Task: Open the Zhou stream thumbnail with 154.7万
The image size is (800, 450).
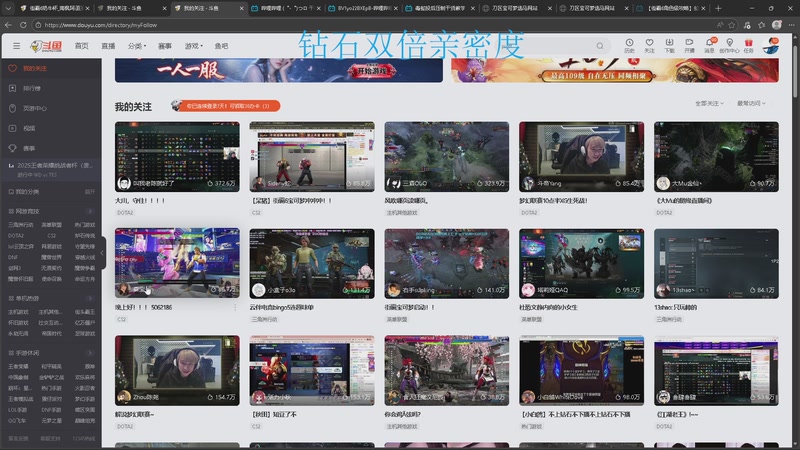Action: coord(177,370)
